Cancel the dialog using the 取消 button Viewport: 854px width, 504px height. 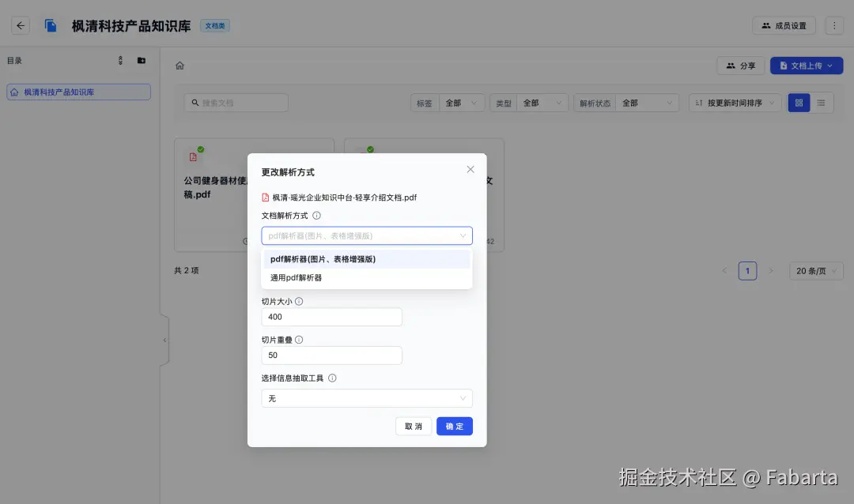[413, 425]
